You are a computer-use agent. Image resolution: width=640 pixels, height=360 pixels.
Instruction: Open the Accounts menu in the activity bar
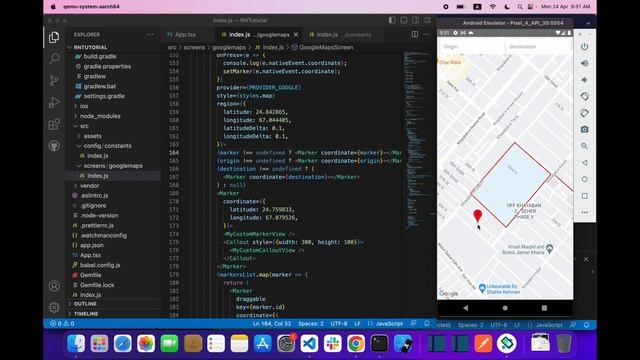[x=54, y=286]
